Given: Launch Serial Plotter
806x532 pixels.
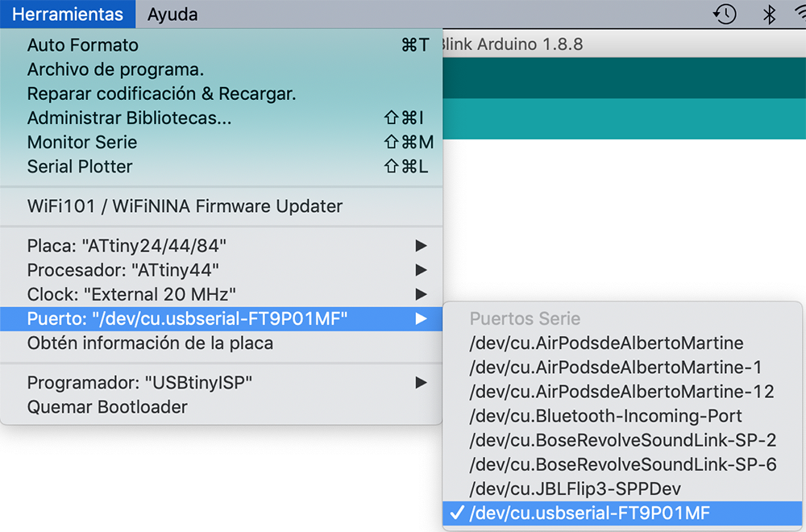Looking at the screenshot, I should point(80,166).
